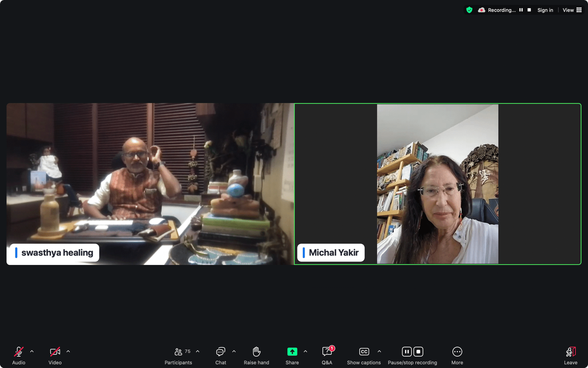
Task: Pause recording via top bar pause icon
Action: (x=521, y=10)
